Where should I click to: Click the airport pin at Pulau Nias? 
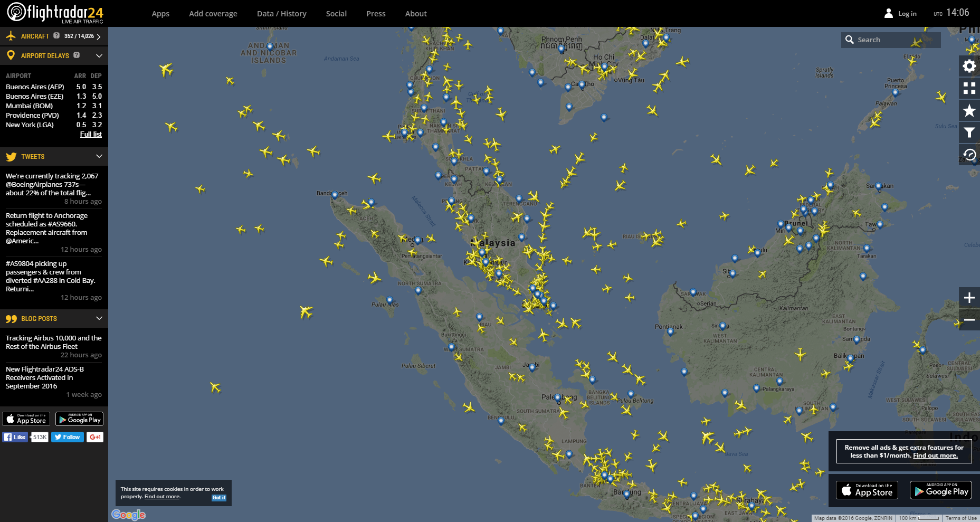click(x=389, y=300)
